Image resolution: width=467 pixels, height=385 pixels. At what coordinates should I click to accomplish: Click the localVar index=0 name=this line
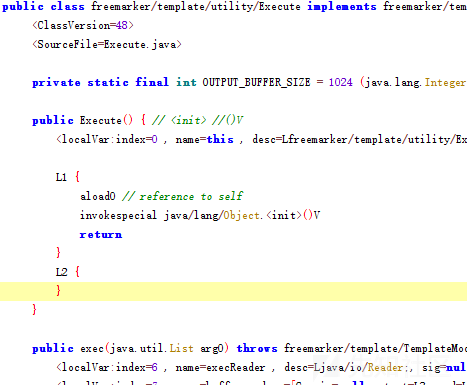[x=261, y=139]
